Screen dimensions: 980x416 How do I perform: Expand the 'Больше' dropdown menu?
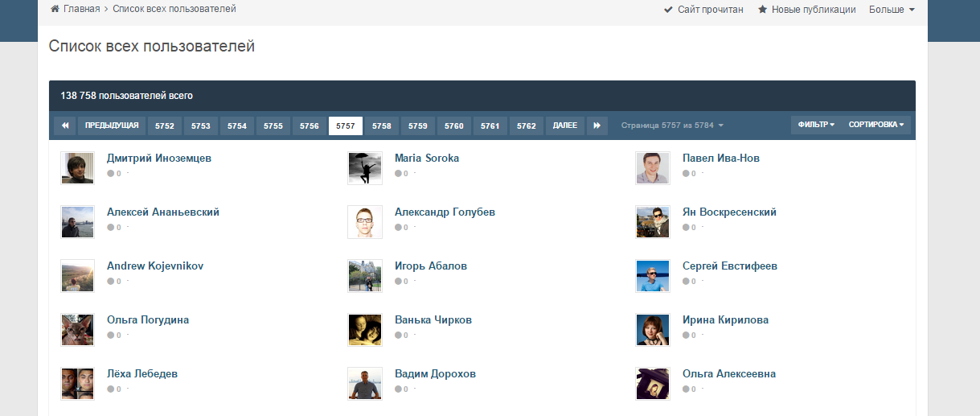pos(892,10)
